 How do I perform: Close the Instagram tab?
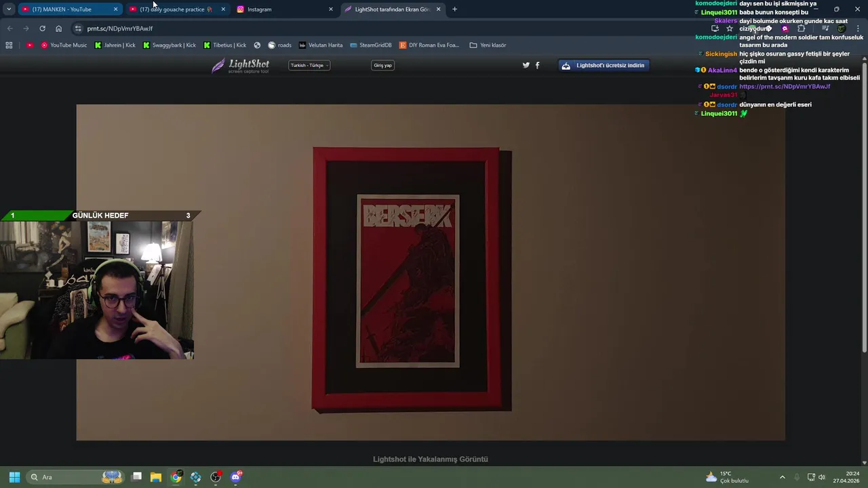point(331,9)
